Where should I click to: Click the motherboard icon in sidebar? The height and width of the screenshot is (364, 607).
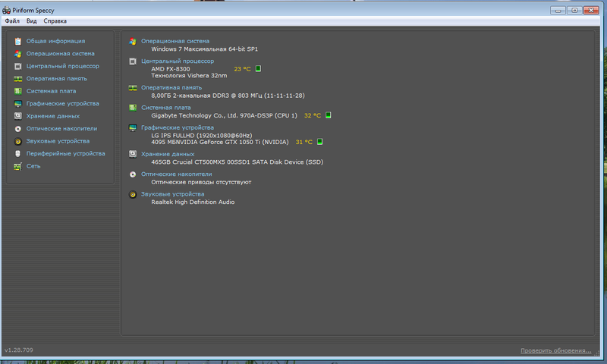coord(17,91)
